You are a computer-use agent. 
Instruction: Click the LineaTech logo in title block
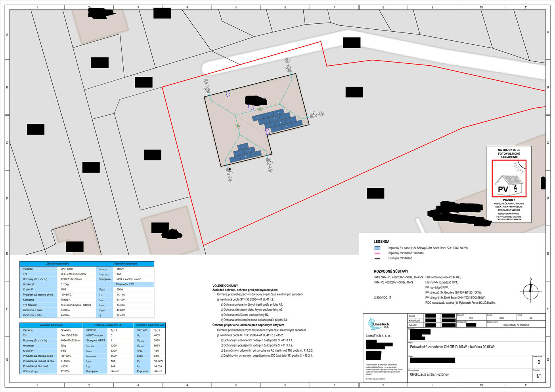click(378, 324)
